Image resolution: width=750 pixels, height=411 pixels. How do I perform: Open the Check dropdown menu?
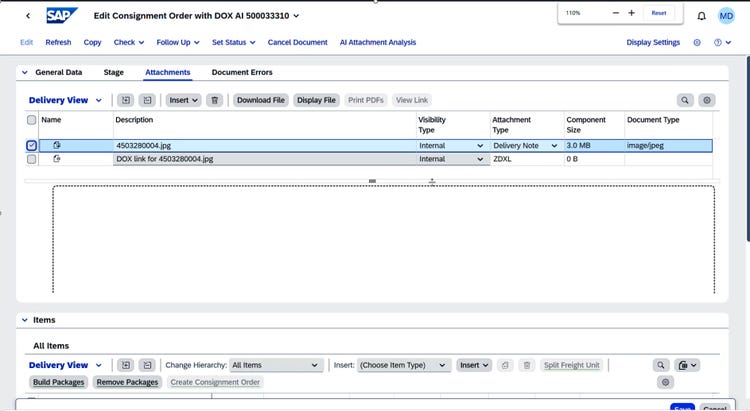(129, 42)
